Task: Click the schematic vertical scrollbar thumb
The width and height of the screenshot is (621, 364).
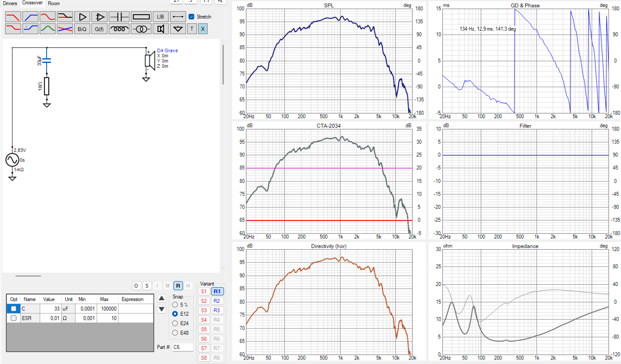Action: pyautogui.click(x=223, y=64)
